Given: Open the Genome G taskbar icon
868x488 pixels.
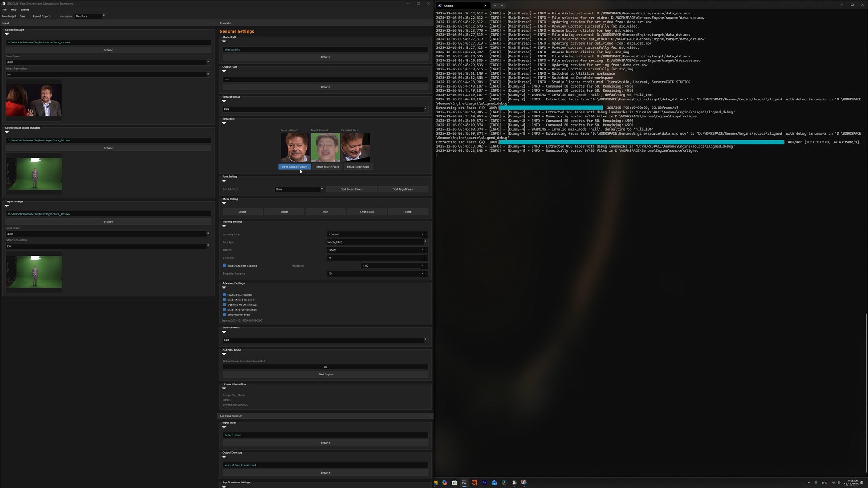Looking at the screenshot, I should point(514,483).
